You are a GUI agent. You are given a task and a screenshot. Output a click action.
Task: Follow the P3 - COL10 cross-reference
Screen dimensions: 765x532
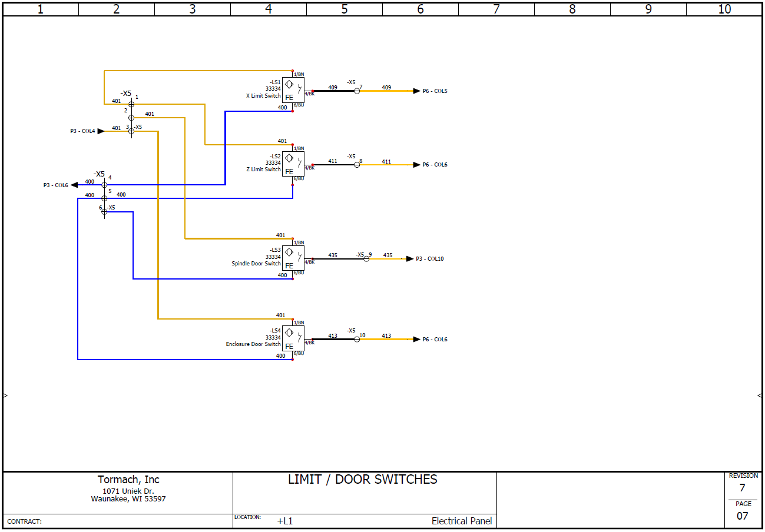[429, 259]
